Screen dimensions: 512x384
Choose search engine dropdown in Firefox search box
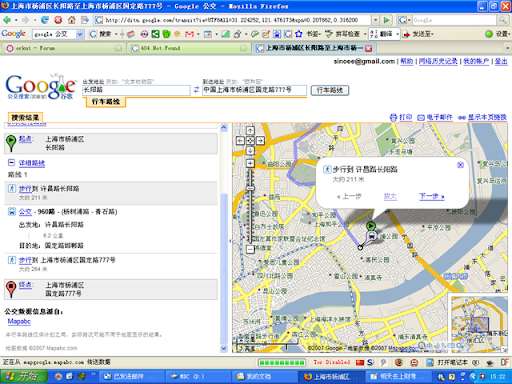click(x=404, y=20)
